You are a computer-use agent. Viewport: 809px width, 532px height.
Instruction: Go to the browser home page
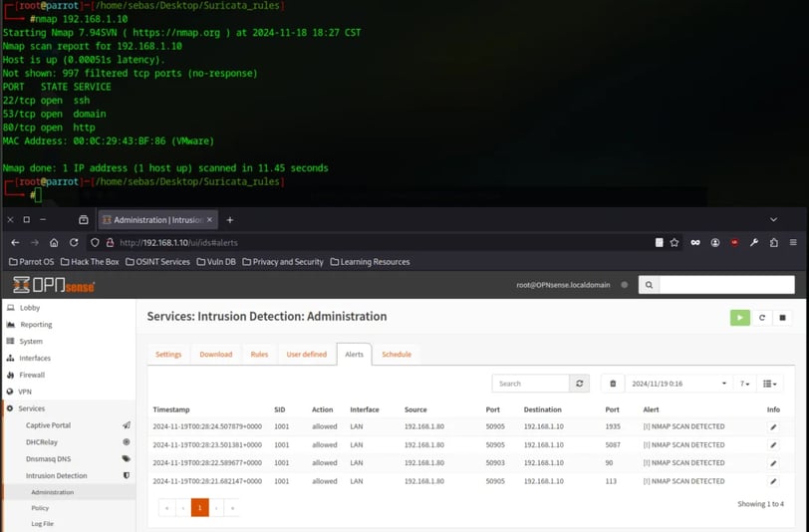[54, 242]
